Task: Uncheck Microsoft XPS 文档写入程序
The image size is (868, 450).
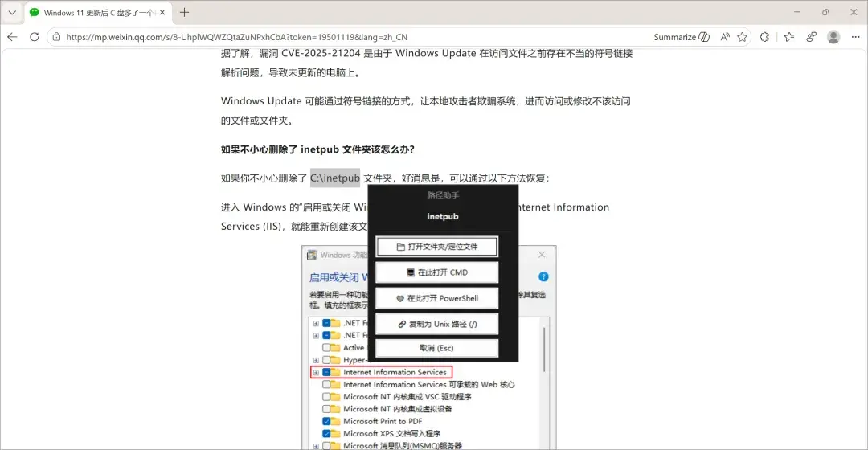Action: (x=326, y=433)
